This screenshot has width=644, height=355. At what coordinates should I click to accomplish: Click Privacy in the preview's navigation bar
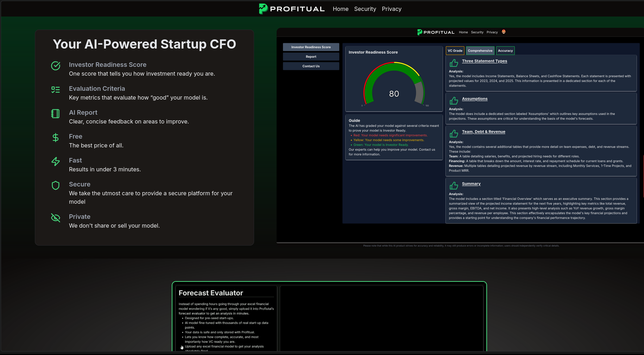click(x=492, y=32)
